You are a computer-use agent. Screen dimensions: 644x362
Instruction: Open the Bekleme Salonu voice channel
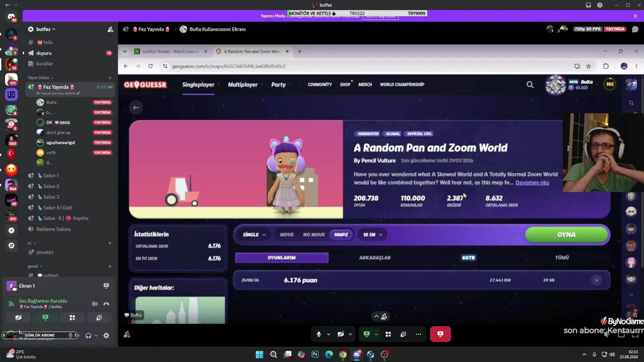(53, 229)
